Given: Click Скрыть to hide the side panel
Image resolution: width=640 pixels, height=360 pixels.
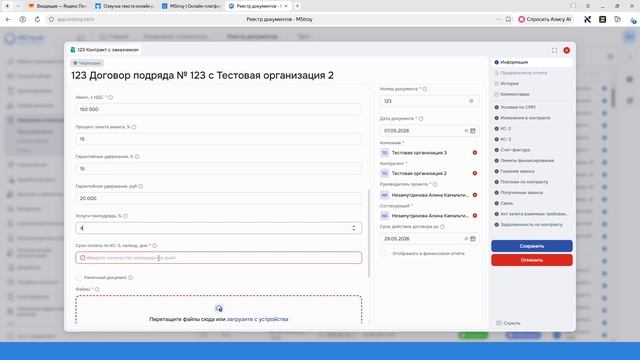Looking at the screenshot, I should coord(509,323).
